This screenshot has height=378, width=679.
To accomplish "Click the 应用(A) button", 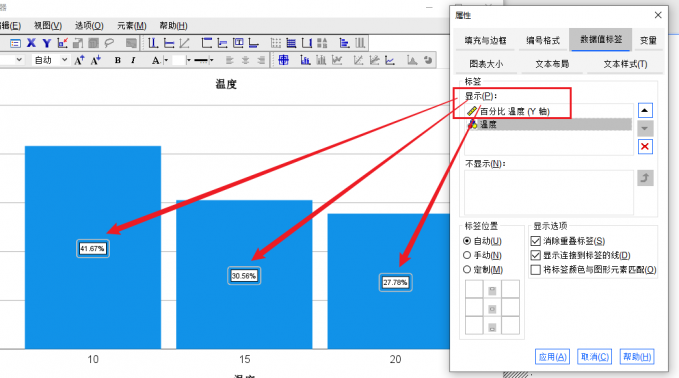I will (x=552, y=357).
